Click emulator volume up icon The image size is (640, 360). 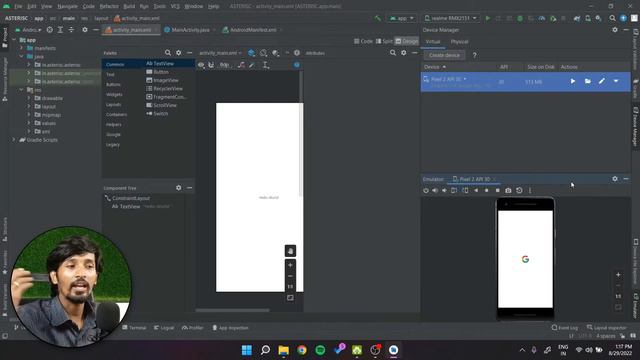tap(435, 191)
